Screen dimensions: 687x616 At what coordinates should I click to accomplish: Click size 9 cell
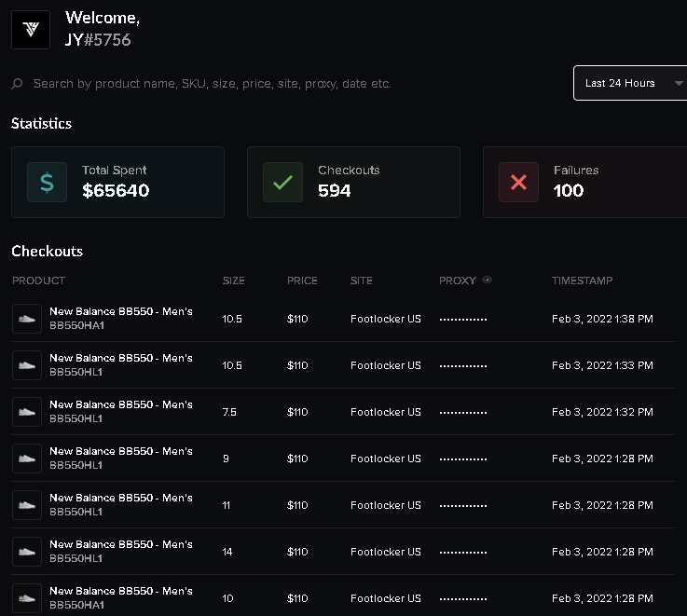click(226, 459)
